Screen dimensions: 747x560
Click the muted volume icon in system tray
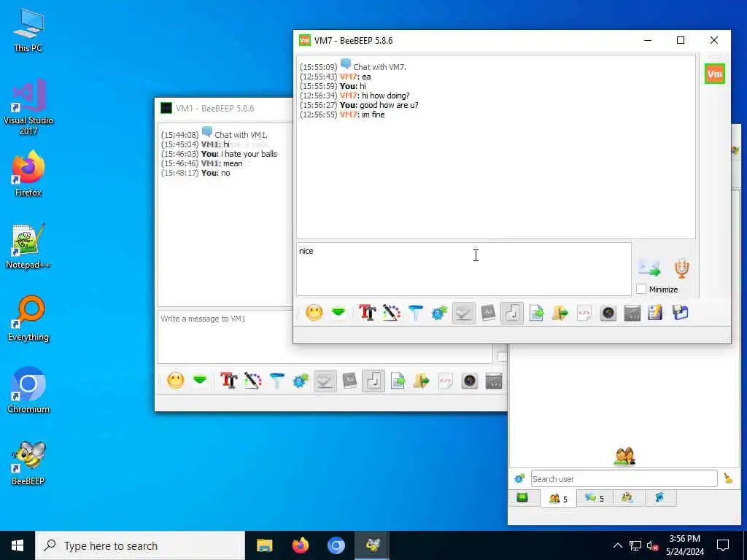[651, 545]
